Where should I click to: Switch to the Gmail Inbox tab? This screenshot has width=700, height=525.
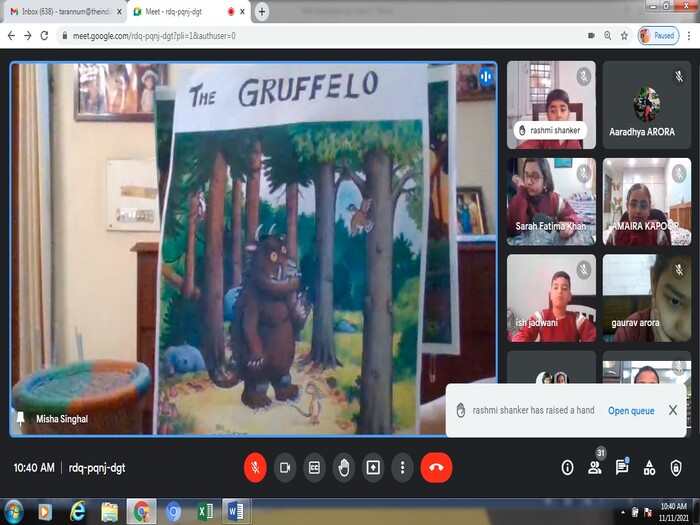tap(65, 12)
